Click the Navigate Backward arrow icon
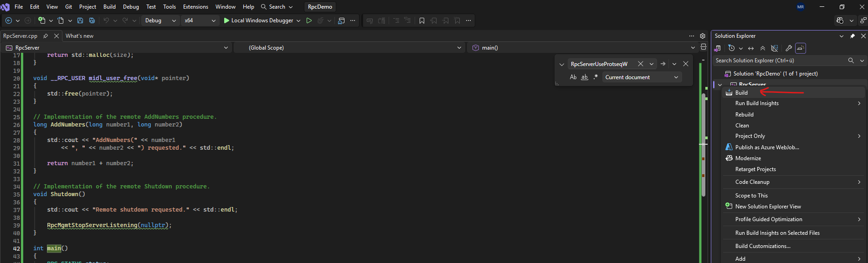This screenshot has height=263, width=868. [x=8, y=20]
